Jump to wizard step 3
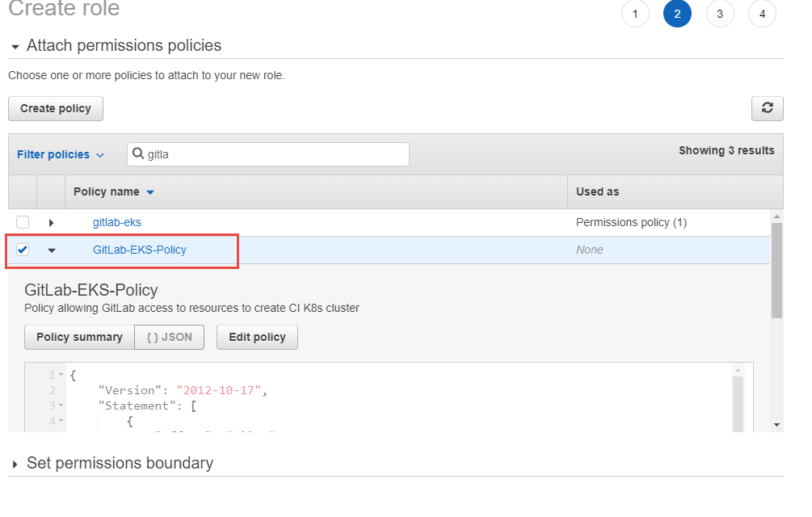The width and height of the screenshot is (812, 517). 720,14
